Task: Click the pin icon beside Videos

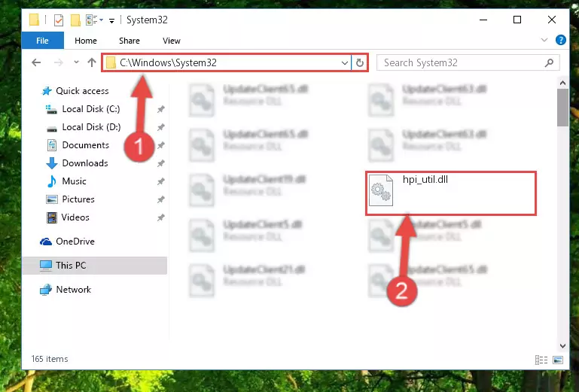Action: [x=160, y=217]
